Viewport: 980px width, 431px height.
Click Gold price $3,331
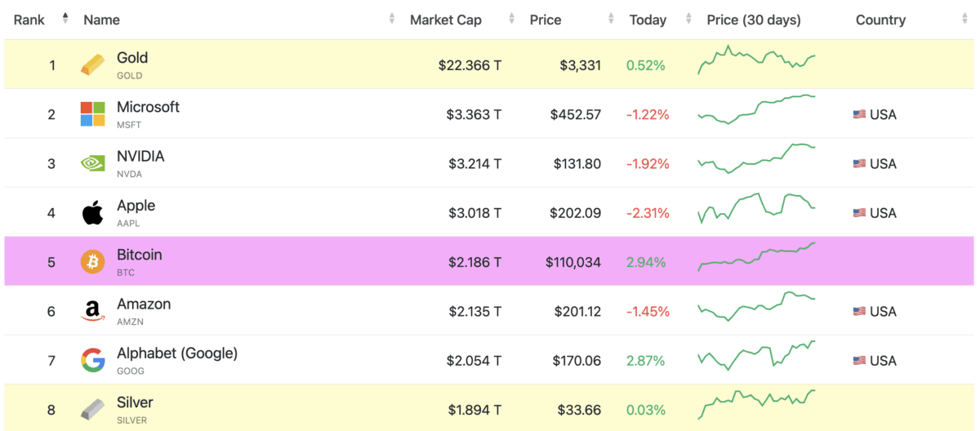580,65
